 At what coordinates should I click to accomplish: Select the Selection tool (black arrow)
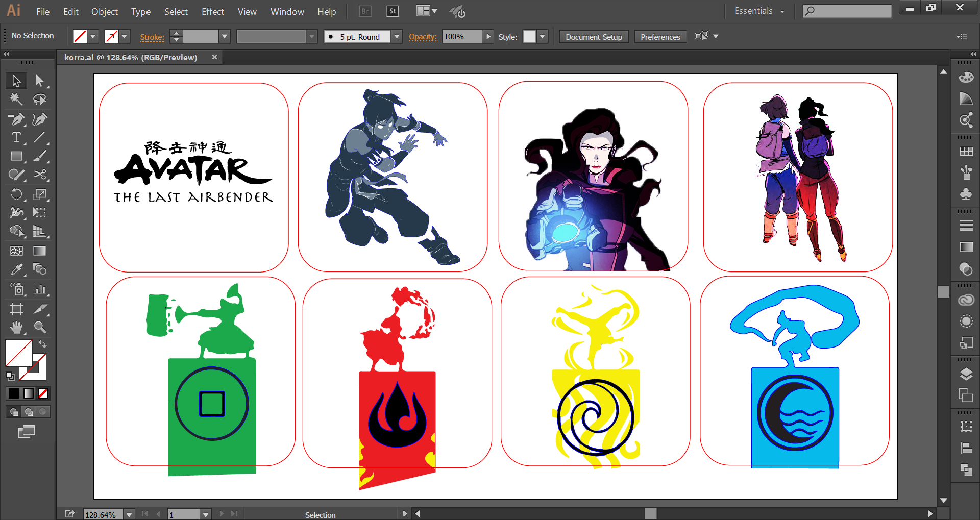pos(16,81)
